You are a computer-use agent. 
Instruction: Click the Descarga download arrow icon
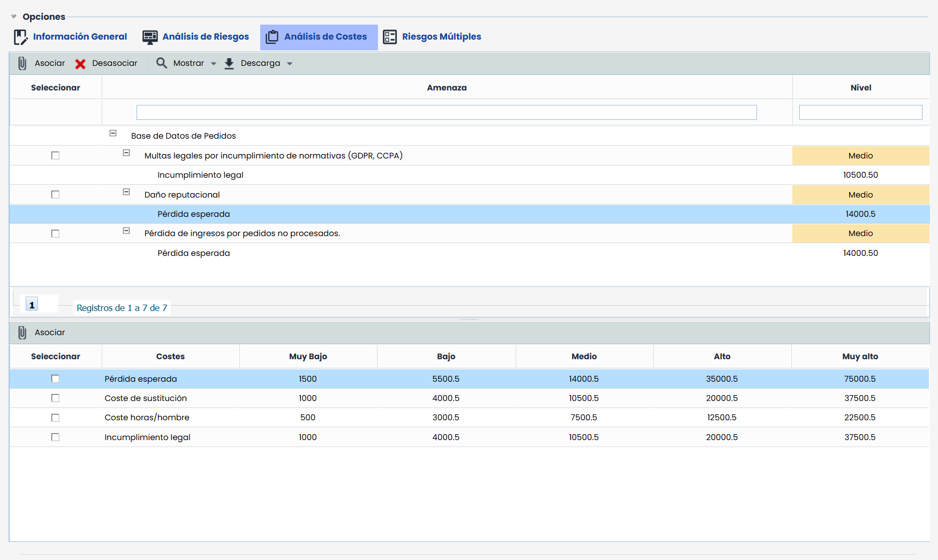tap(229, 64)
